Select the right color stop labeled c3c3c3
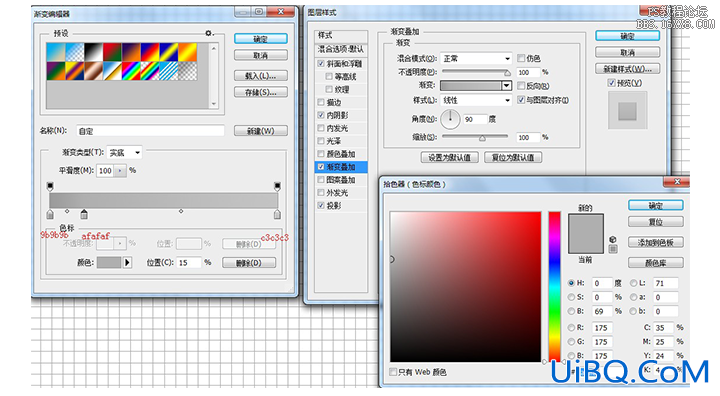Screen dimensions: 720x396 [277, 215]
